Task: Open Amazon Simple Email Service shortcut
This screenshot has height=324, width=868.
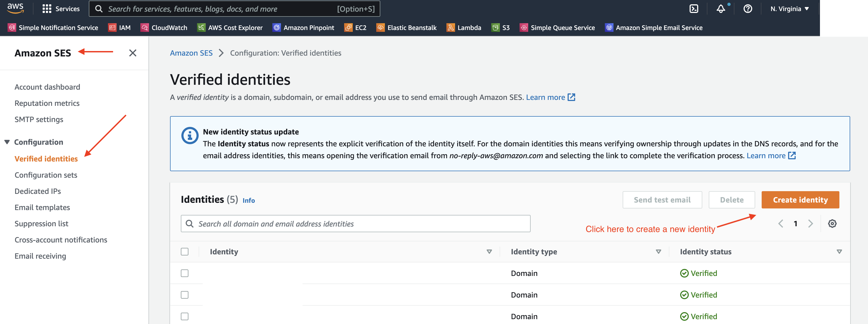Action: click(x=654, y=28)
